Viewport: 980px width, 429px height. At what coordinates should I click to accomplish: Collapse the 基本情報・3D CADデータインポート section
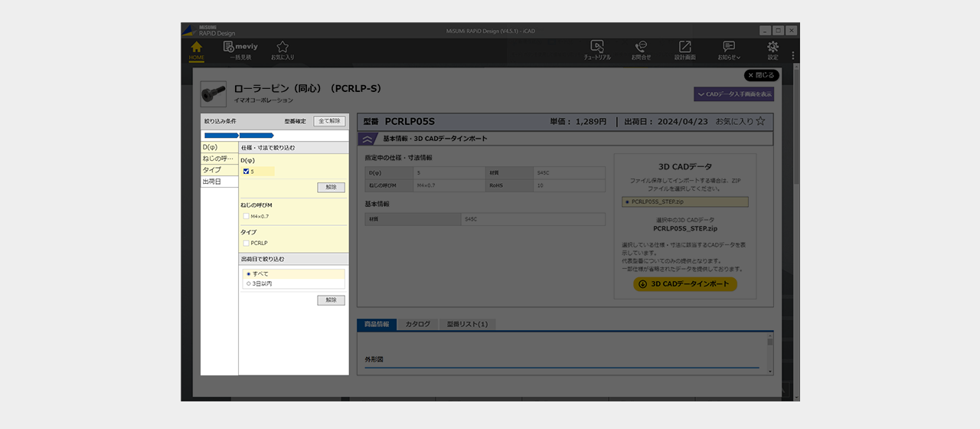(367, 139)
